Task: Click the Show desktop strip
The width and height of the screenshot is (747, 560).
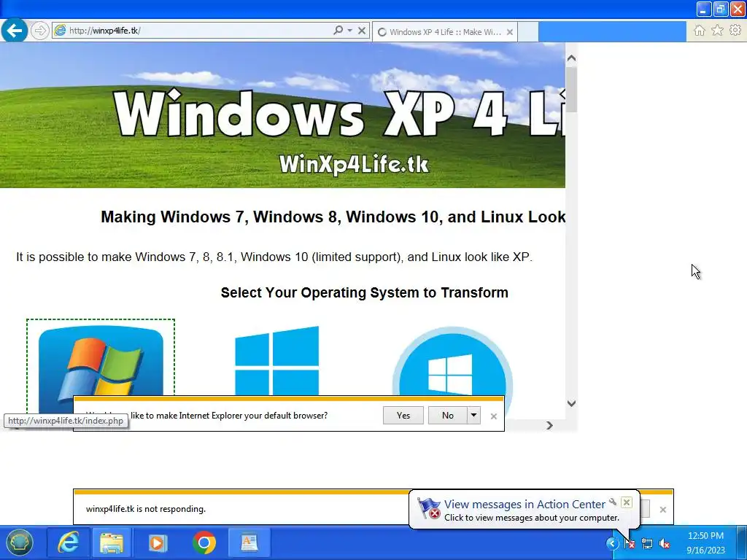Action: click(x=742, y=542)
